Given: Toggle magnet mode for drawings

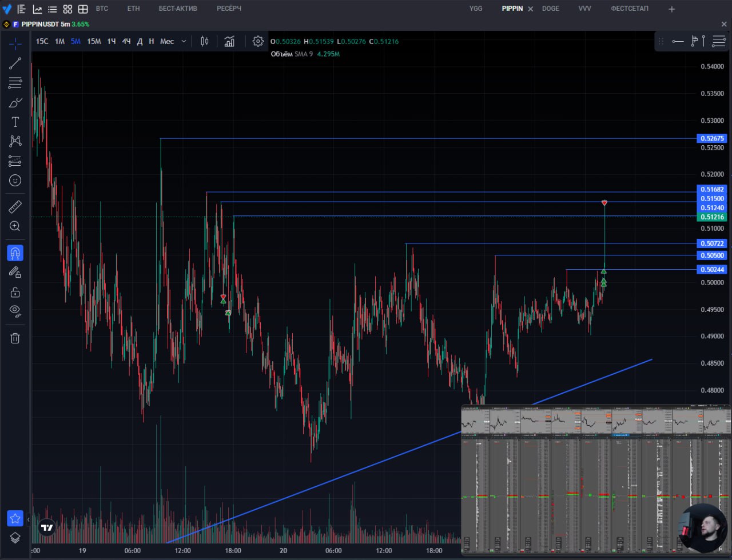Looking at the screenshot, I should (x=15, y=253).
